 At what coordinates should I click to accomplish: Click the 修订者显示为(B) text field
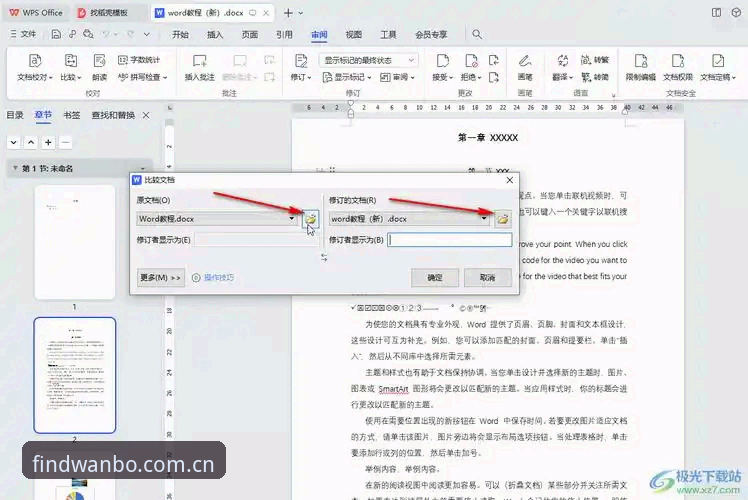450,240
